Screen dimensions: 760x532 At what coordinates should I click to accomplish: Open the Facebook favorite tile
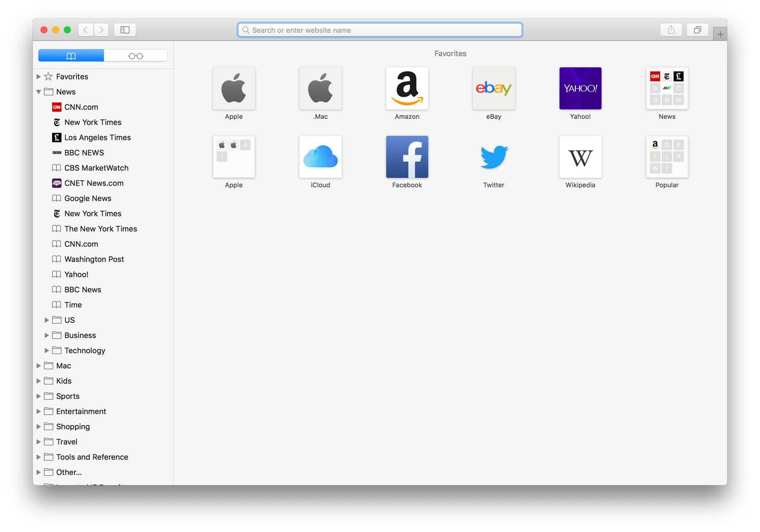click(407, 157)
